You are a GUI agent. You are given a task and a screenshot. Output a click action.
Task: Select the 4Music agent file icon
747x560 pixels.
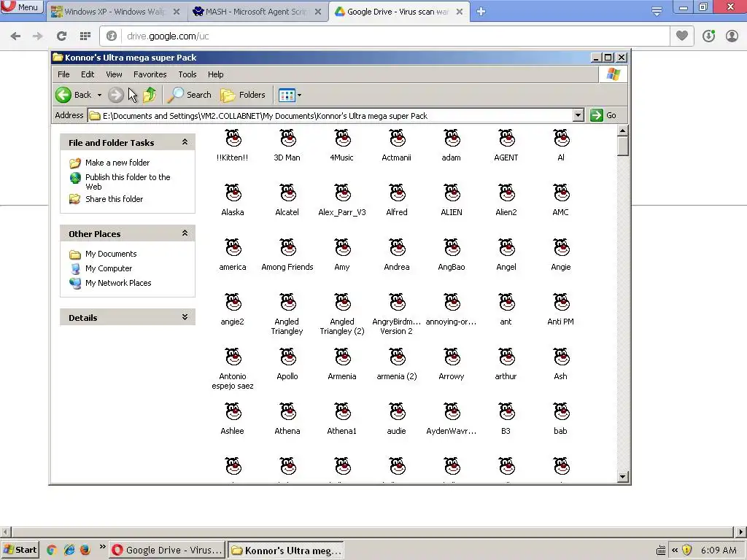(x=343, y=139)
